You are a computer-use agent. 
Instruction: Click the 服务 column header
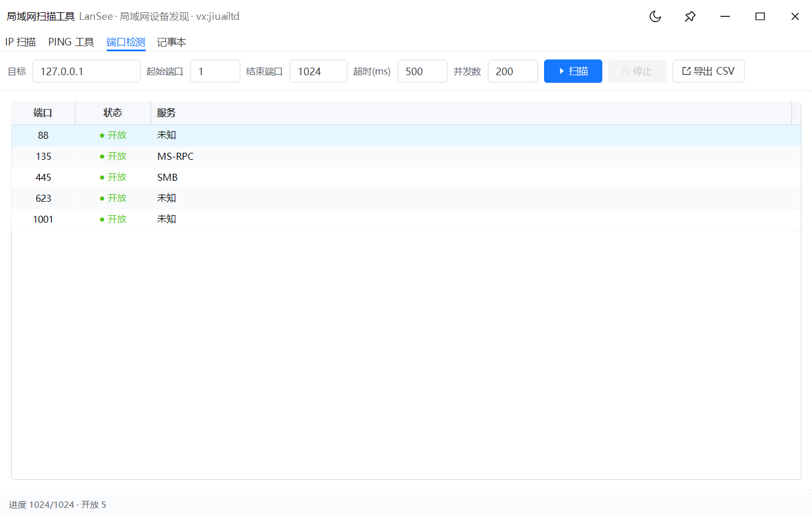[x=471, y=113]
